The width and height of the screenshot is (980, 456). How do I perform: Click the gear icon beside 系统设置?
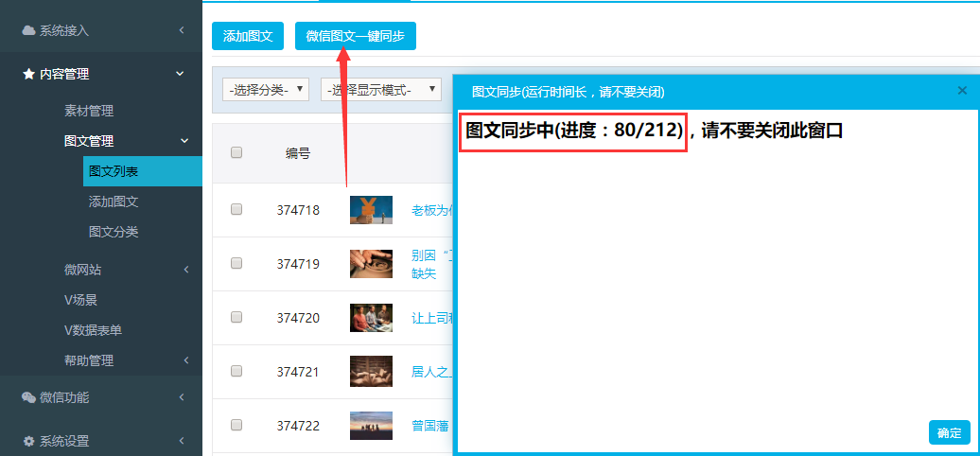(x=28, y=441)
